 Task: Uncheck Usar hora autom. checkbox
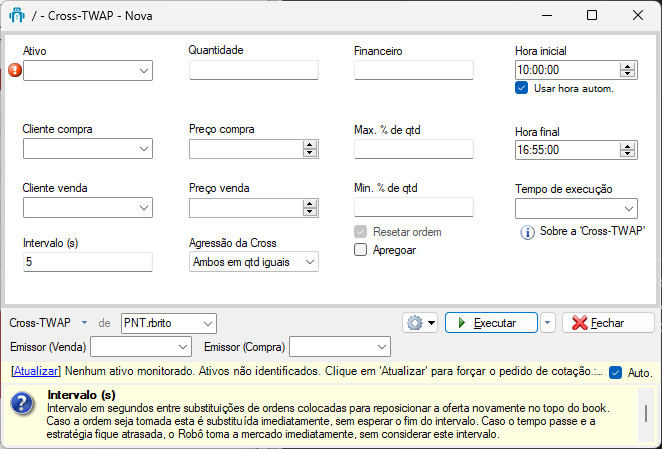521,88
